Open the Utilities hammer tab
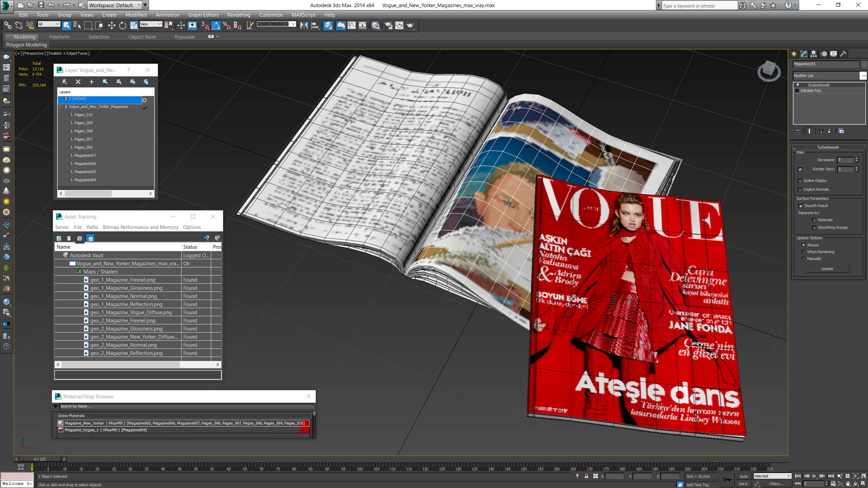The height and width of the screenshot is (488, 868). [x=844, y=54]
